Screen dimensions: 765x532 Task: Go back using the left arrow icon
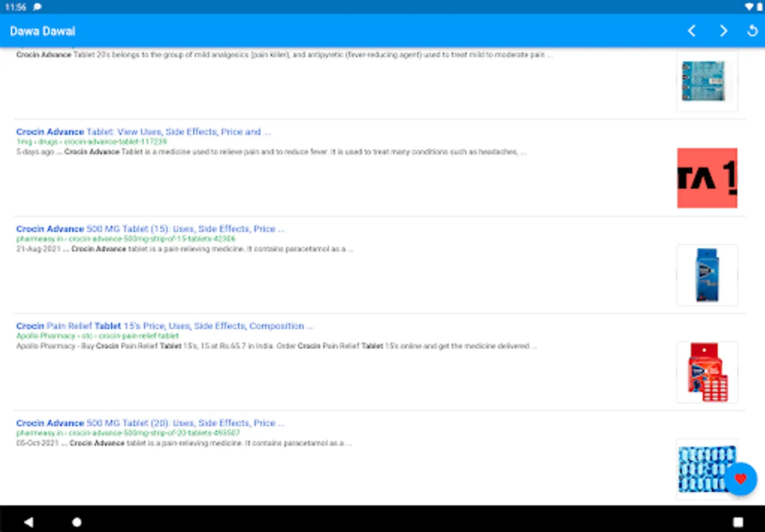[x=692, y=31]
